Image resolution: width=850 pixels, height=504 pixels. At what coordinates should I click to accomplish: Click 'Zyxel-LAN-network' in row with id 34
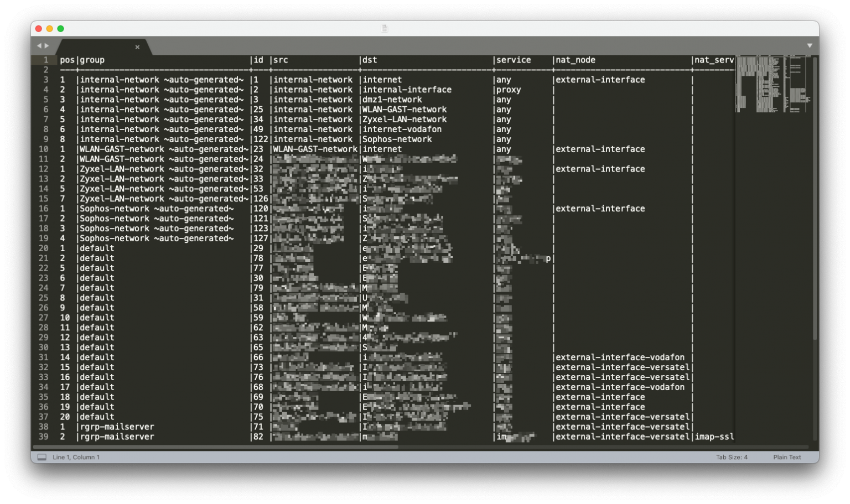tap(405, 119)
